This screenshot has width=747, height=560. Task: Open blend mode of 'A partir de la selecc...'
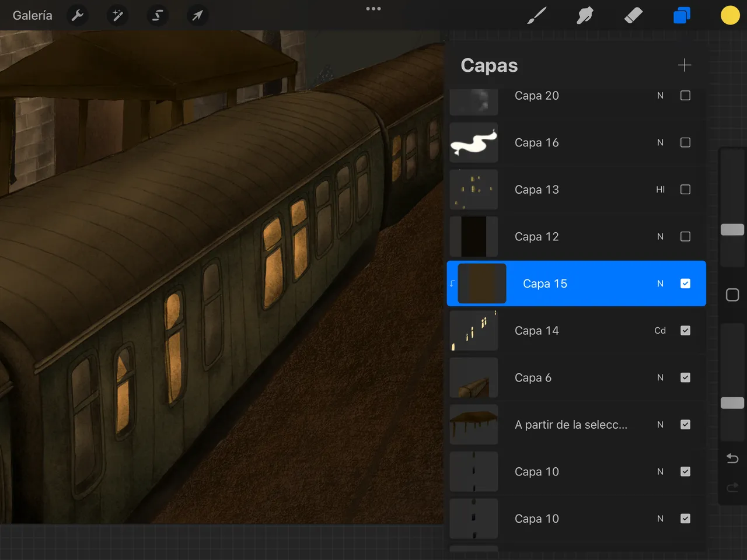pos(660,425)
